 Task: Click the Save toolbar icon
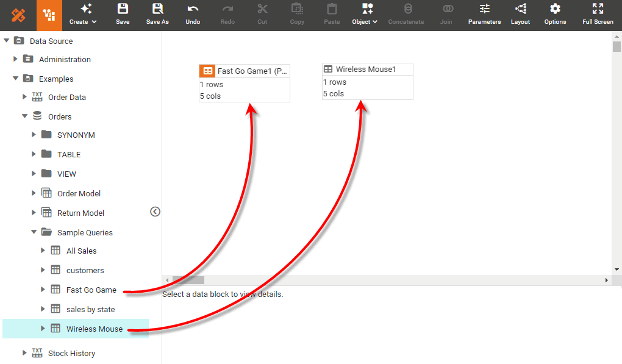point(123,13)
